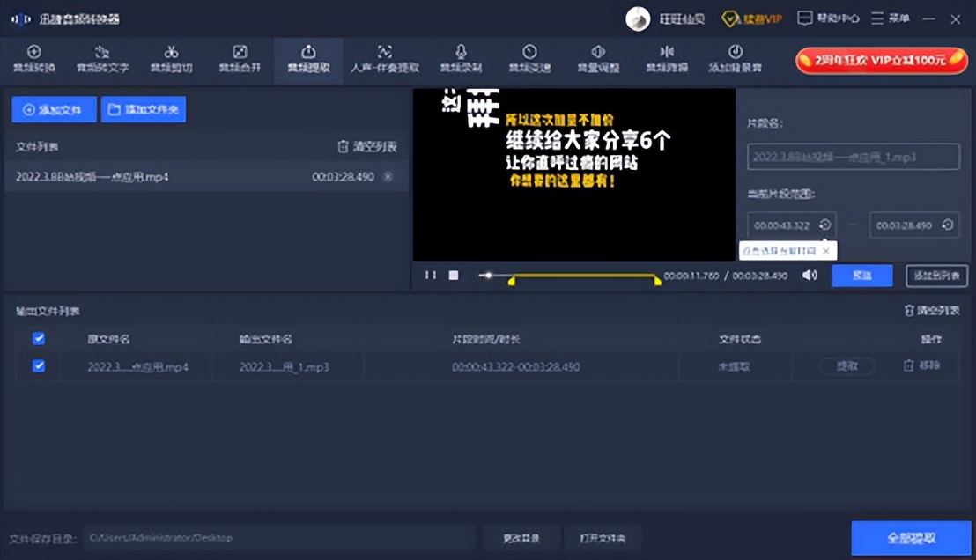This screenshot has width=976, height=560.
Task: Click the Open Folder button
Action: tap(603, 538)
